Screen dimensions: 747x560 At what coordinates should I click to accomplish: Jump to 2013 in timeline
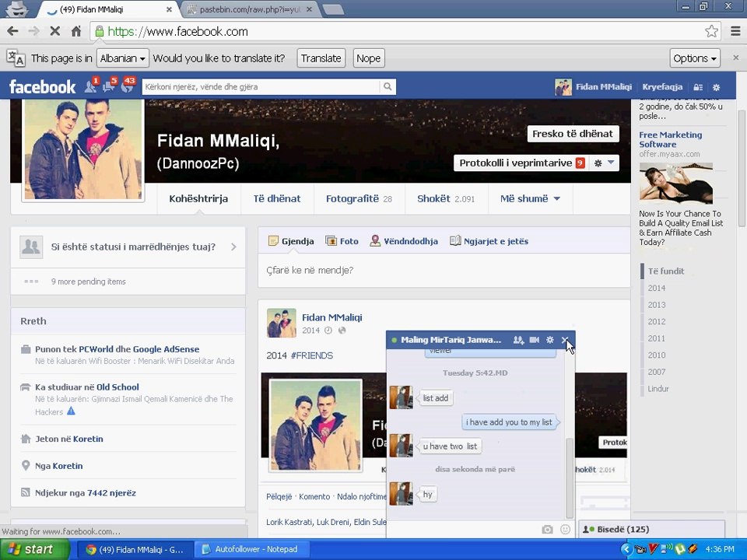coord(657,305)
